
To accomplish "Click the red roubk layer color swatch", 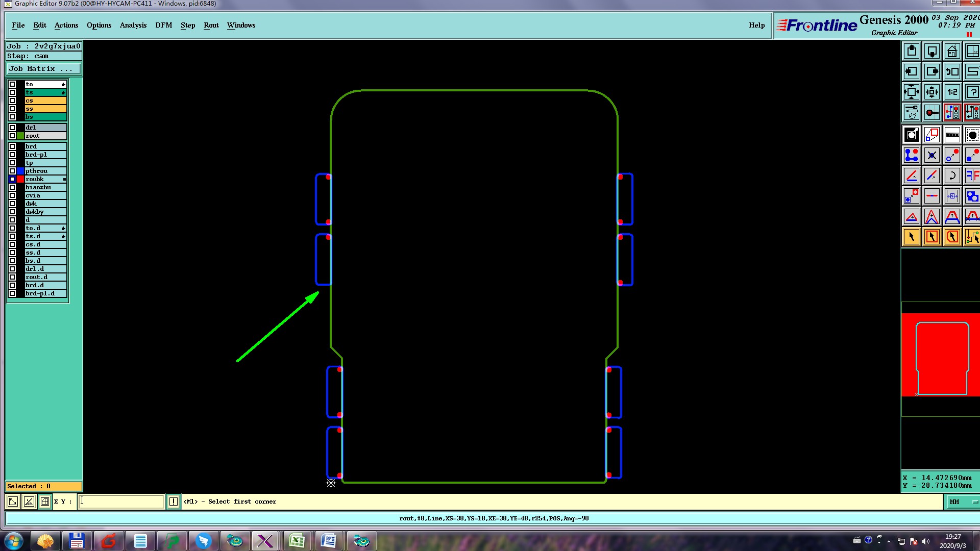I will click(20, 179).
